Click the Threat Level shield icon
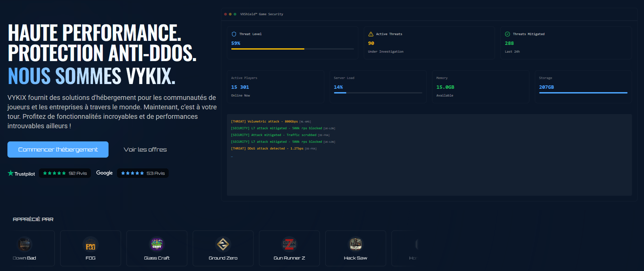The width and height of the screenshot is (644, 271). [x=234, y=34]
